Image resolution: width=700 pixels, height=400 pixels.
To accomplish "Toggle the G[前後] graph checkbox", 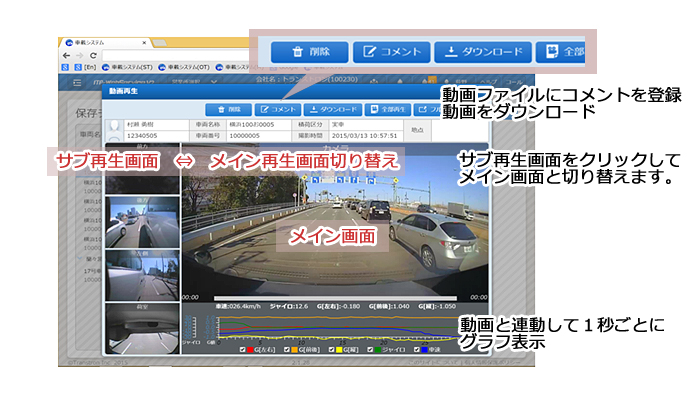I will 287,350.
